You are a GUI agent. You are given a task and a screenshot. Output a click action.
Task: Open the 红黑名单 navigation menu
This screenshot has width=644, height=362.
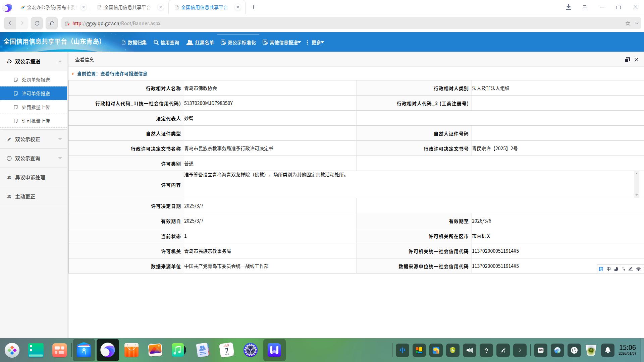pos(200,43)
